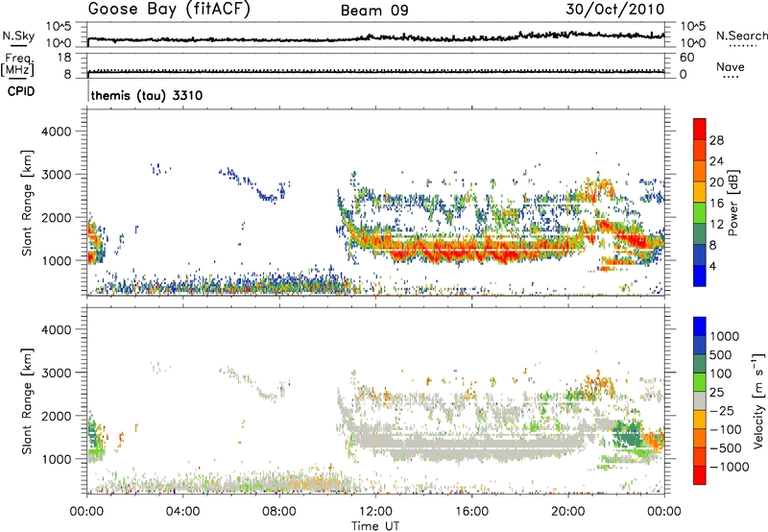Viewport: 768px width, 532px height.
Task: Click the frequency trace line in second panel
Action: click(x=375, y=72)
